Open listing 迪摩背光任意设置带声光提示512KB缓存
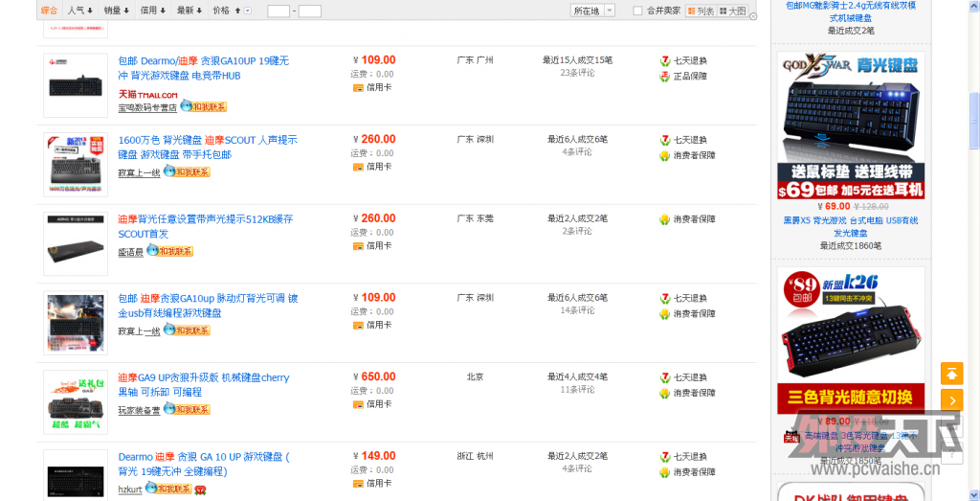The height and width of the screenshot is (501, 980). click(x=206, y=226)
